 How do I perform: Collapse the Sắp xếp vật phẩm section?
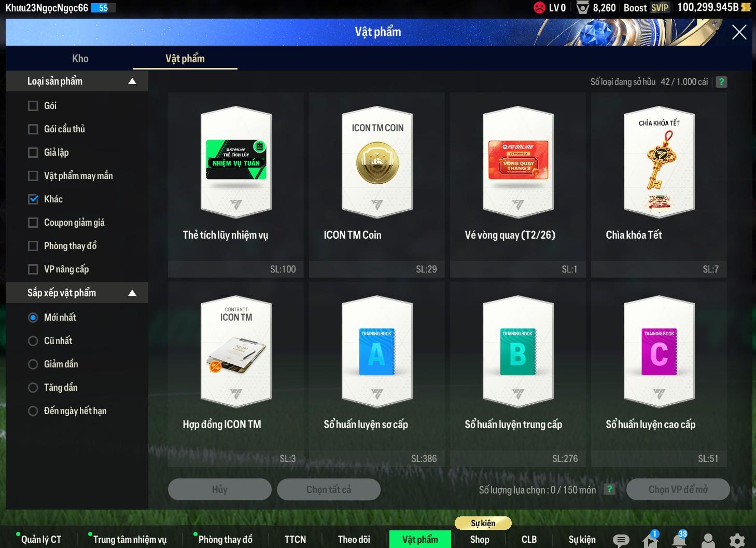[x=132, y=293]
